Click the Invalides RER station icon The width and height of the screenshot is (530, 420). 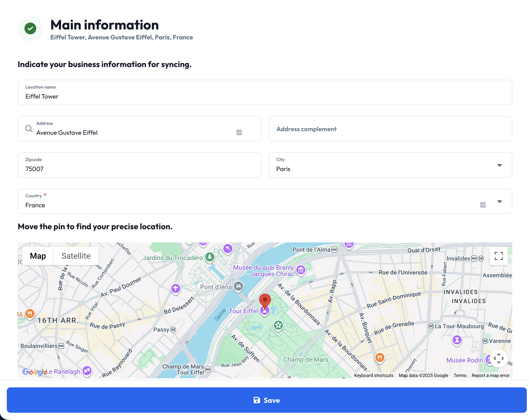click(x=474, y=258)
